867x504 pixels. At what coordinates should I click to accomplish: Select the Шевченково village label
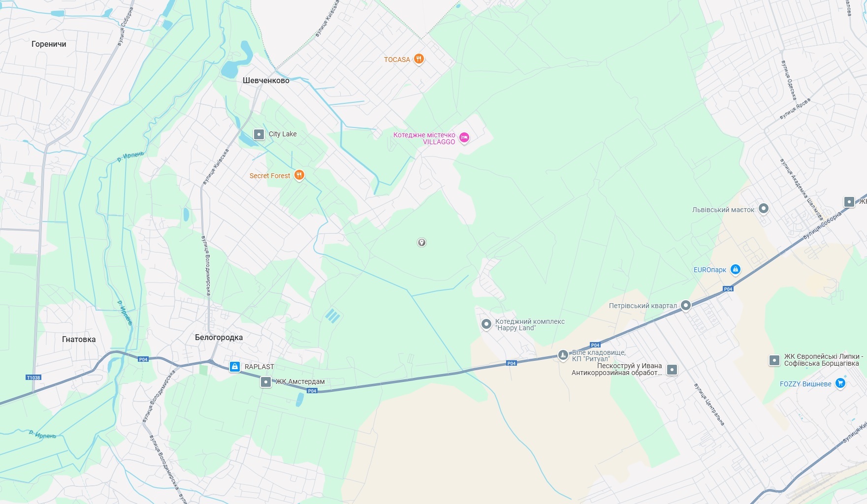(266, 80)
